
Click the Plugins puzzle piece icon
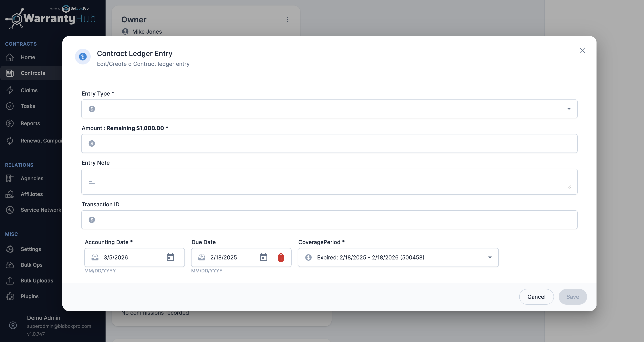(10, 296)
